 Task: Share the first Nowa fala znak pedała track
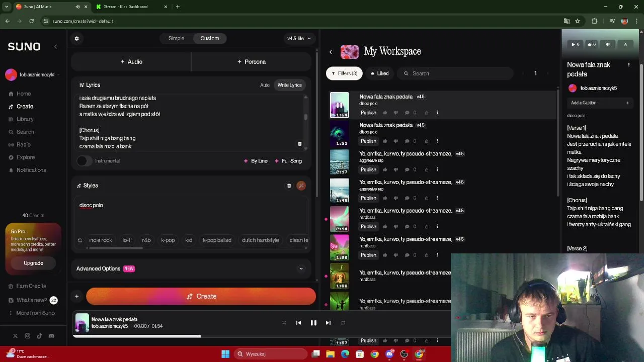[x=426, y=113]
